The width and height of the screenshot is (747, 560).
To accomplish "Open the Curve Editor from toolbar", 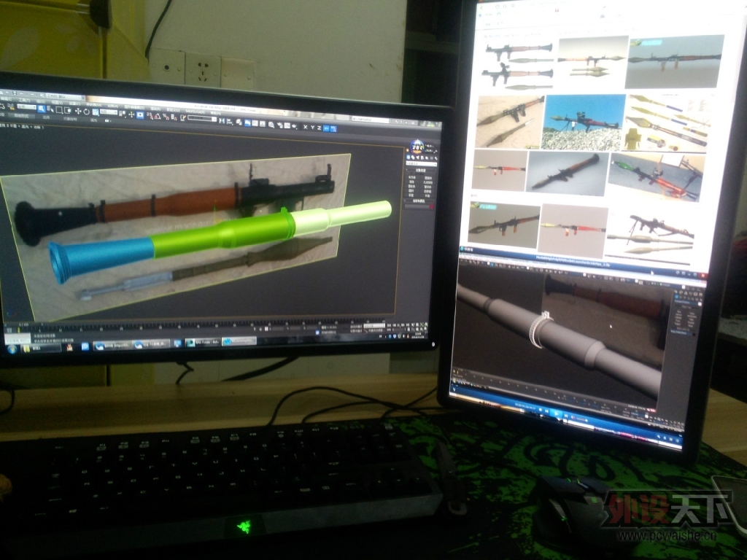I will pyautogui.click(x=255, y=123).
